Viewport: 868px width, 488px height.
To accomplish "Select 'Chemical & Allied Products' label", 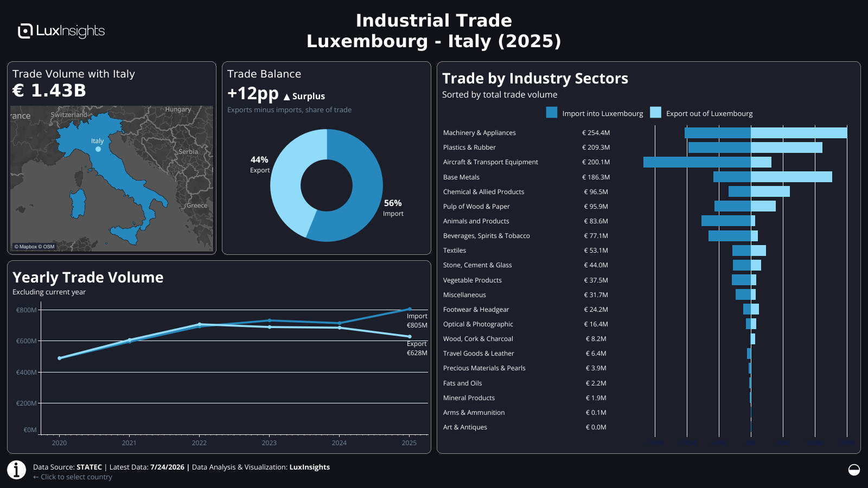I will (483, 192).
